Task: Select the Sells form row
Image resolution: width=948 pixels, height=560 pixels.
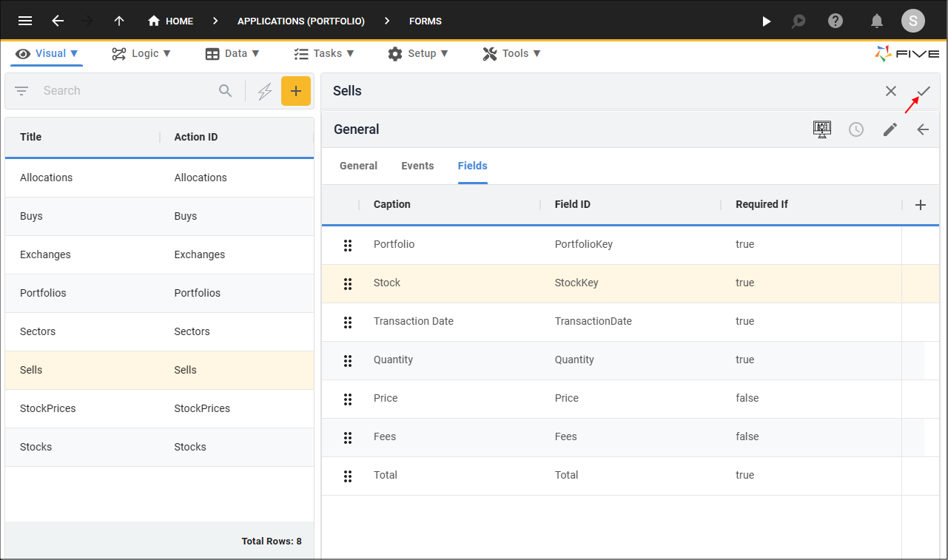Action: point(159,370)
